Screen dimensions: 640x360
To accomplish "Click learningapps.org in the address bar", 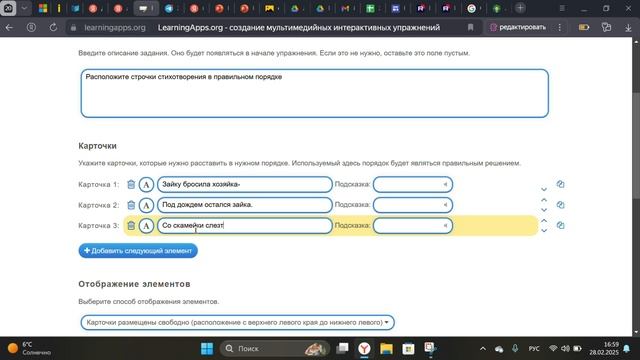I will coord(115,27).
